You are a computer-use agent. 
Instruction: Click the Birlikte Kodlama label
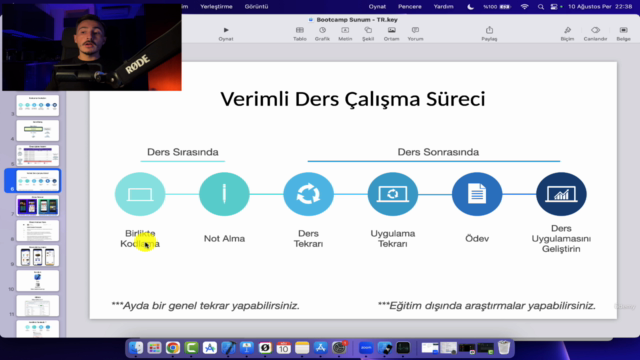pos(140,238)
